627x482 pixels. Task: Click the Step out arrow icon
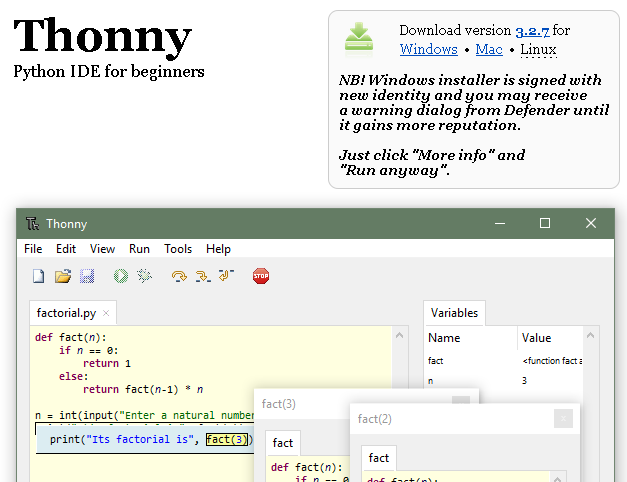point(226,276)
